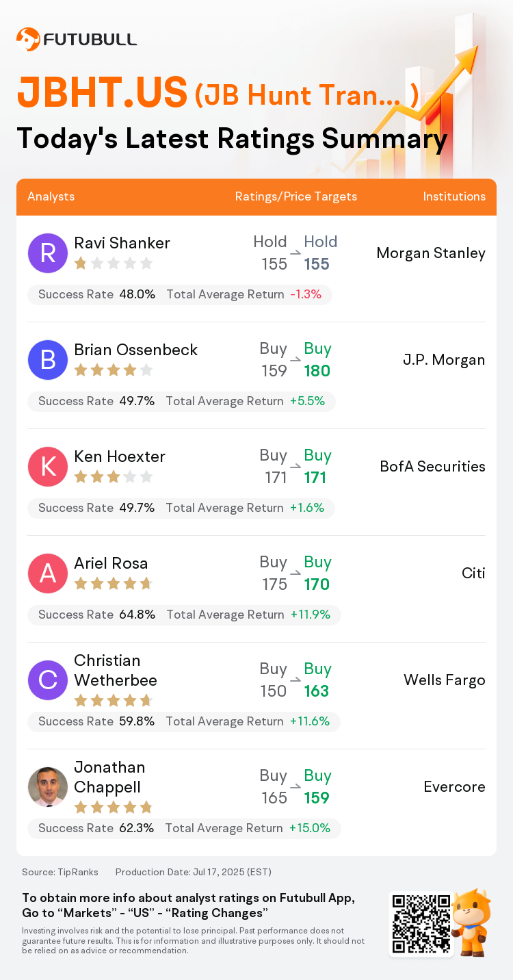
Task: Select Ken Hoexter's red K avatar
Action: coord(48,467)
